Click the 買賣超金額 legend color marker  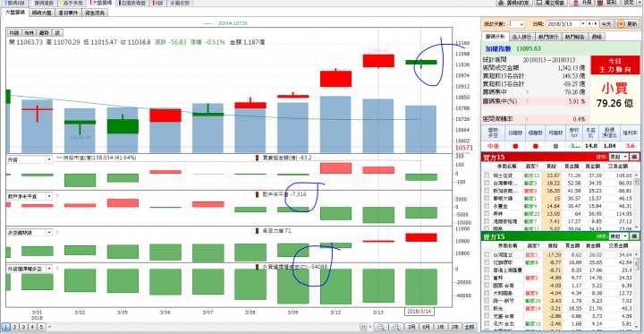258,158
